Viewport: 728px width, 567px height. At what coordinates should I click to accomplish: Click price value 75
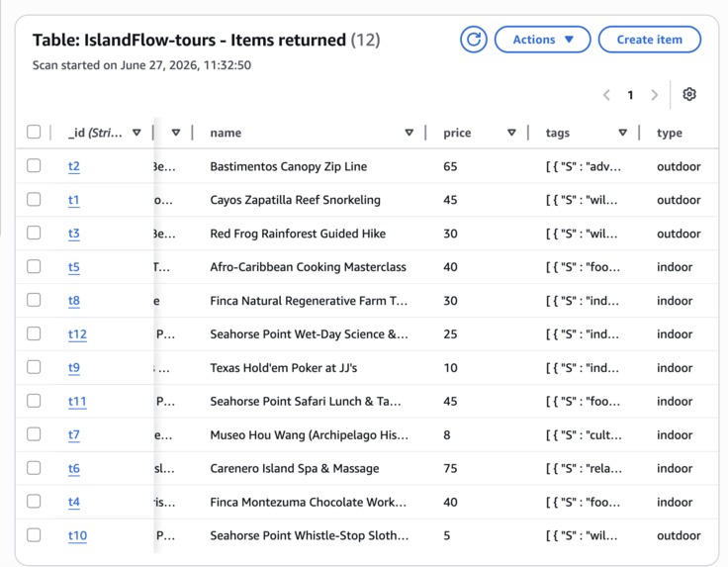tap(450, 469)
